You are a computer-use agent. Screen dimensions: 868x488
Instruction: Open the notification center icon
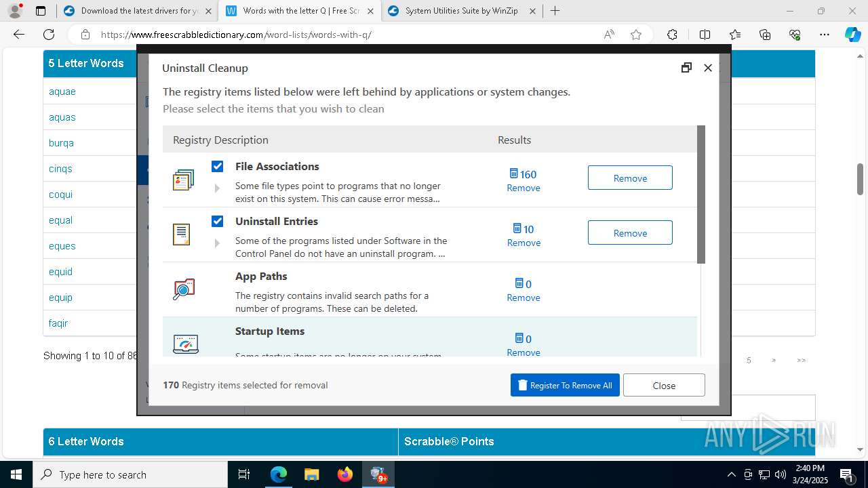click(x=846, y=474)
